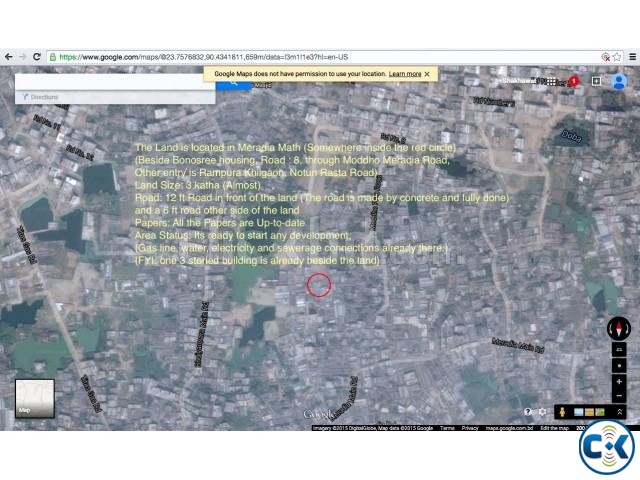
Task: Click the green padlock in the address bar
Action: pyautogui.click(x=53, y=57)
